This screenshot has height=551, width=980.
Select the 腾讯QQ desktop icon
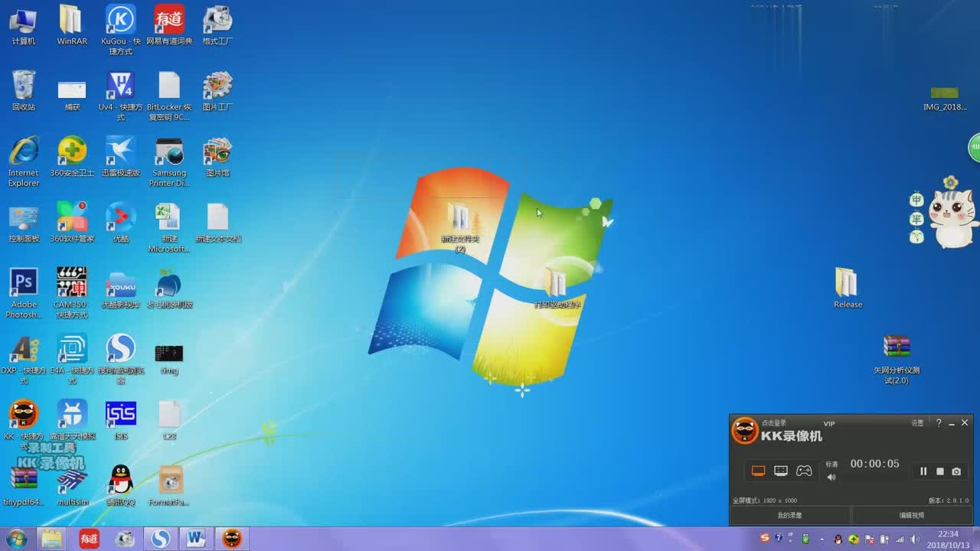point(121,486)
